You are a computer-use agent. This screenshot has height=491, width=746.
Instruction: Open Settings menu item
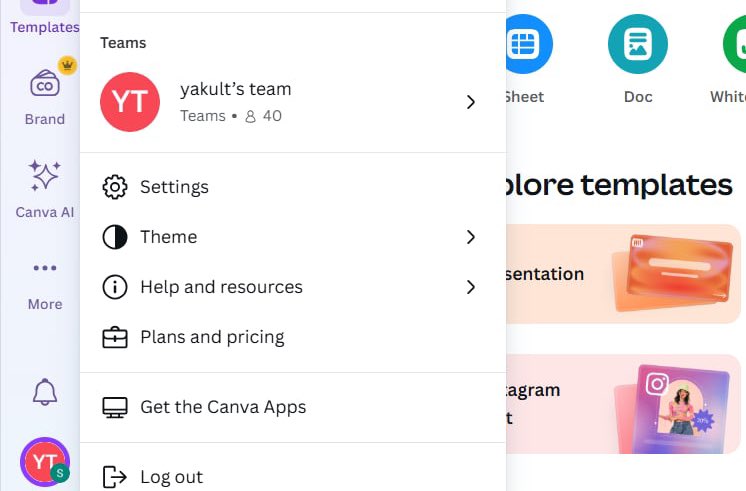coord(293,187)
